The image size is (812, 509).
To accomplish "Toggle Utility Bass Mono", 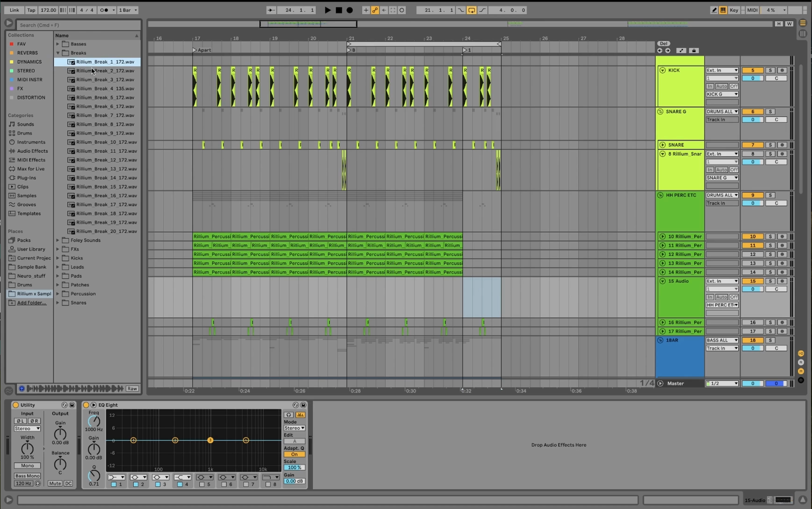I will (x=27, y=476).
